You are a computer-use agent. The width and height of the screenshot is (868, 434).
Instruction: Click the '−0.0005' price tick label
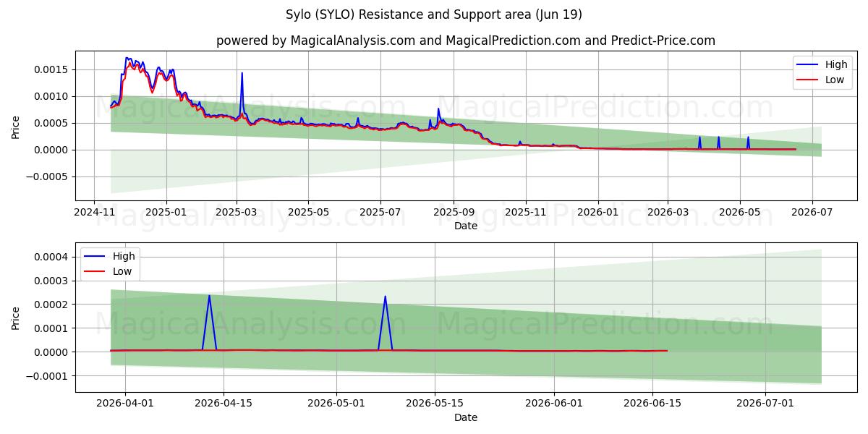click(48, 176)
